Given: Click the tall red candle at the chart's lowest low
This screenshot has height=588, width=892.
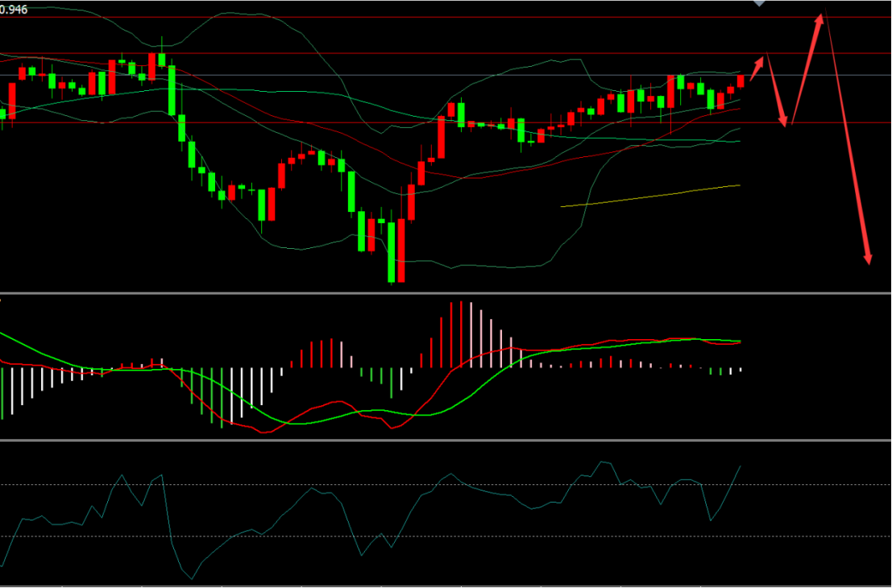Looking at the screenshot, I should [x=401, y=251].
